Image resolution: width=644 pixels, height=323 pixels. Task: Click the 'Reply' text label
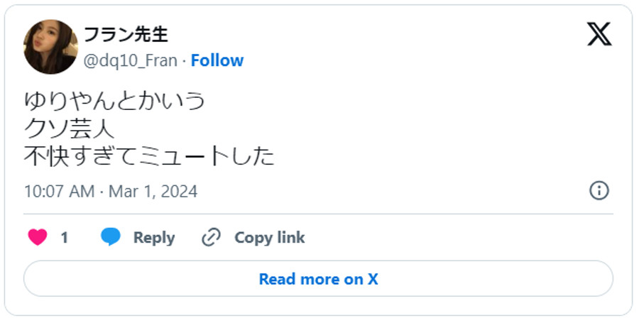pos(153,237)
